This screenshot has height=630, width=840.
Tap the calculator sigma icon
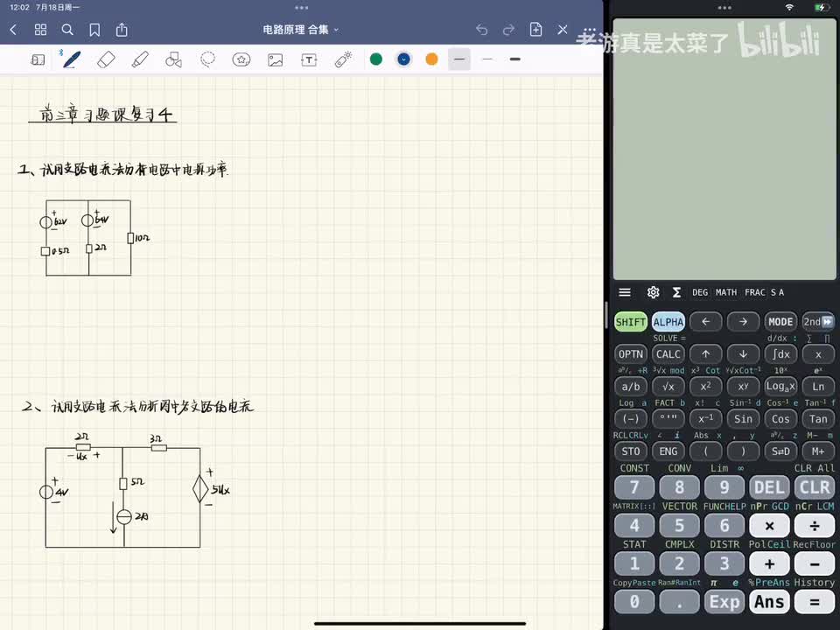[x=676, y=292]
